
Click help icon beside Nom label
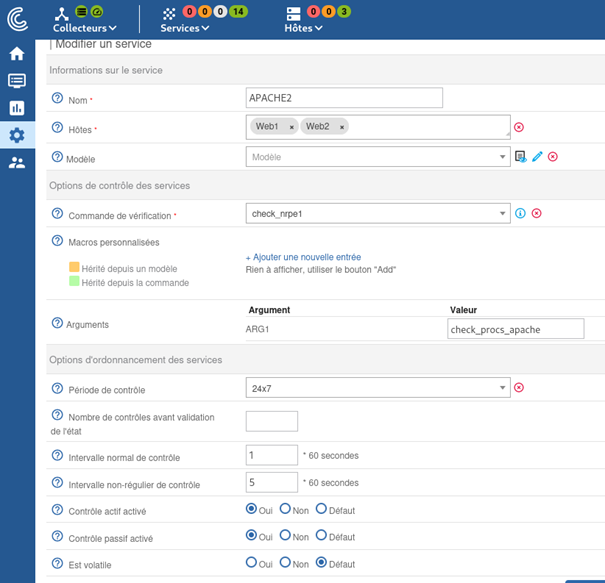(57, 99)
